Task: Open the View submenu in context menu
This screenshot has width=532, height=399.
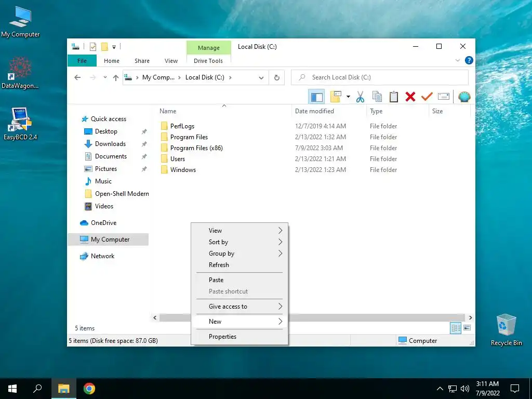Action: (240, 231)
